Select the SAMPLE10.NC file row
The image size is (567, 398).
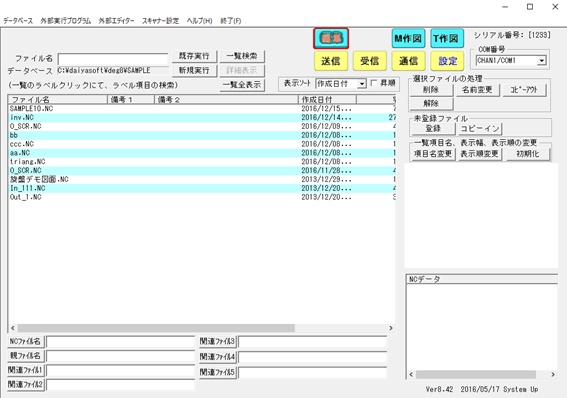click(202, 109)
